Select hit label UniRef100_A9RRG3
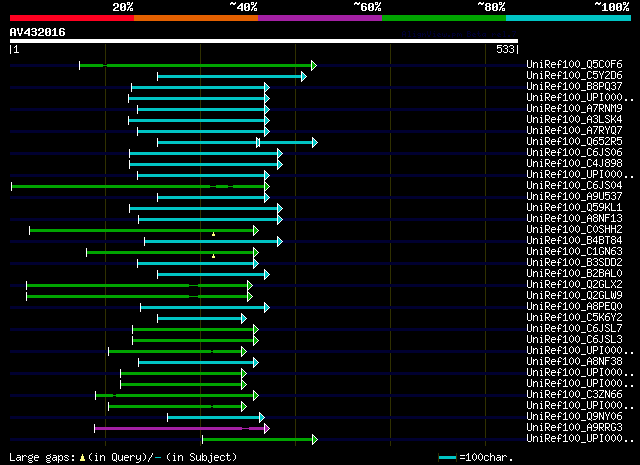640x465 pixels. (574, 428)
